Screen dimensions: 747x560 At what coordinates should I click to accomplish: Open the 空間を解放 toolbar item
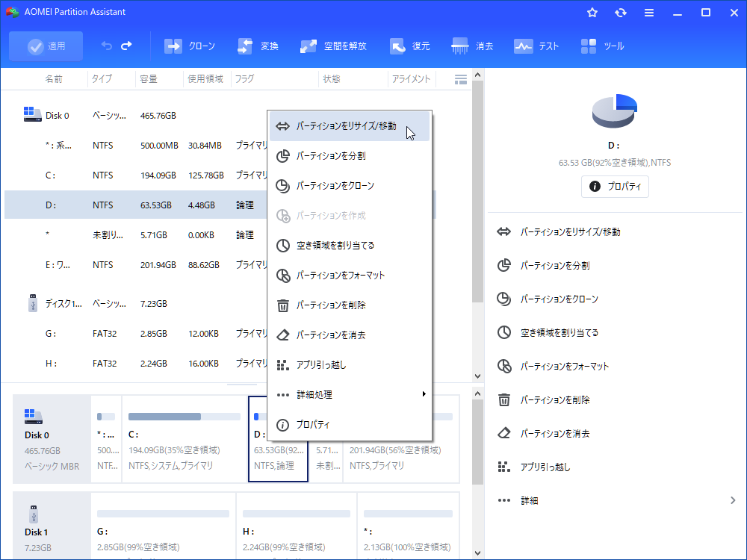pos(333,46)
